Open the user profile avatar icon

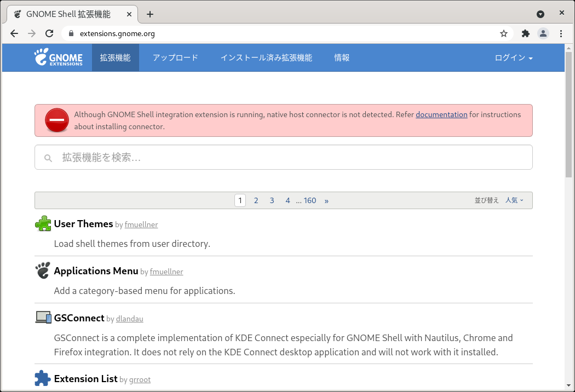point(543,33)
